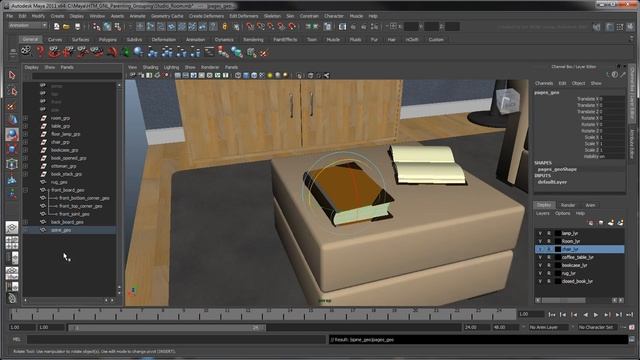Viewport: 640px width, 360px height.
Task: Open the Channels menu in Channel Box
Action: (x=544, y=83)
